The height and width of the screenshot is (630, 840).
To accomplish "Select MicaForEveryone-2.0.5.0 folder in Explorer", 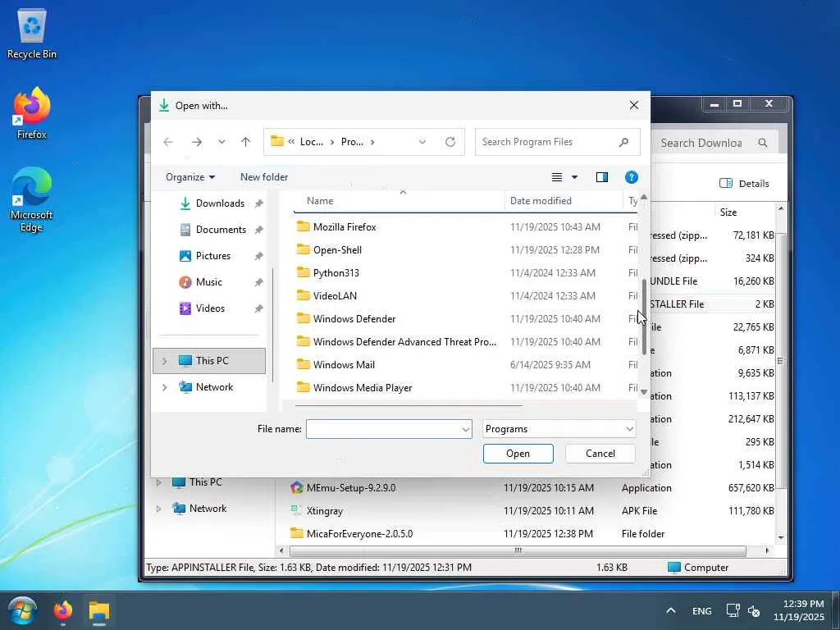I will coord(359,534).
